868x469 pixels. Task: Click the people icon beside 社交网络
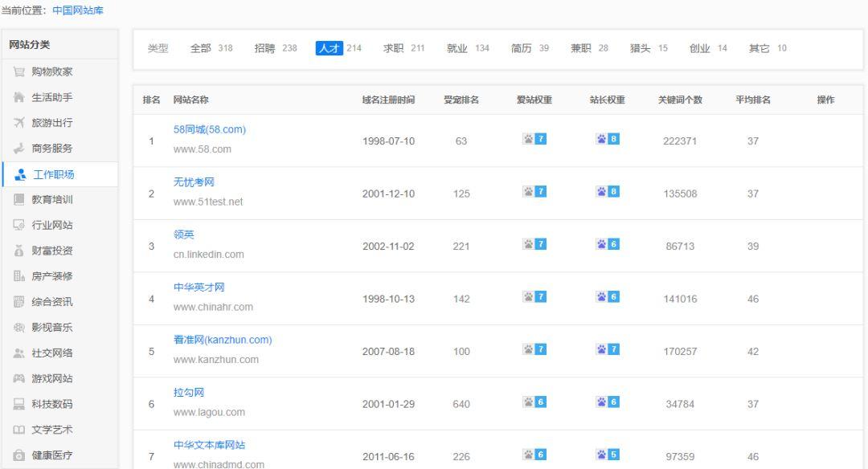click(x=18, y=353)
